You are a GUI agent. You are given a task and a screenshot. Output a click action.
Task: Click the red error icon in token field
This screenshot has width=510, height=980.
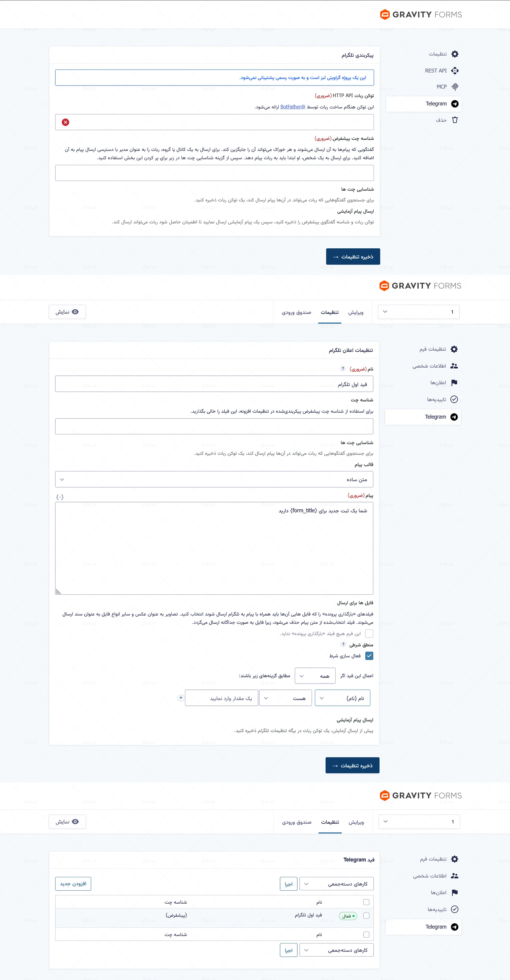pos(65,122)
